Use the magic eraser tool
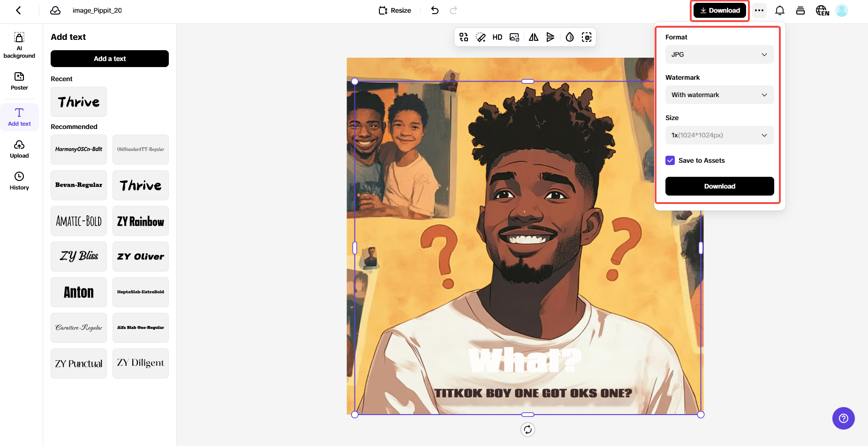 point(480,37)
